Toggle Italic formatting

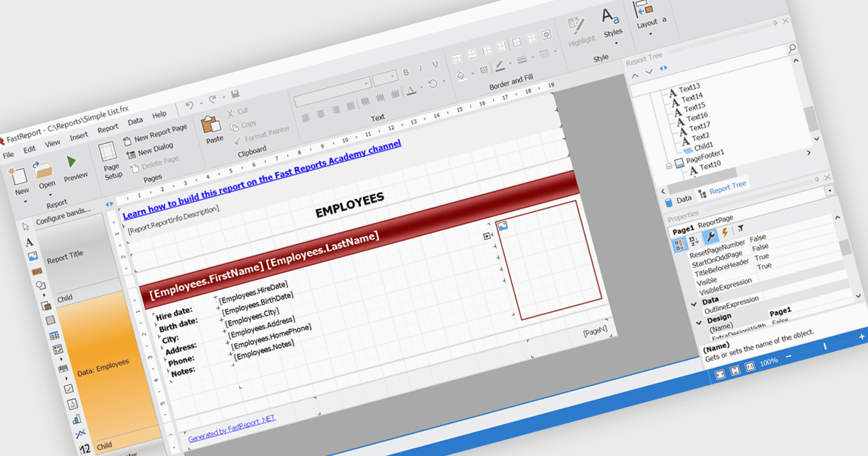pyautogui.click(x=421, y=68)
